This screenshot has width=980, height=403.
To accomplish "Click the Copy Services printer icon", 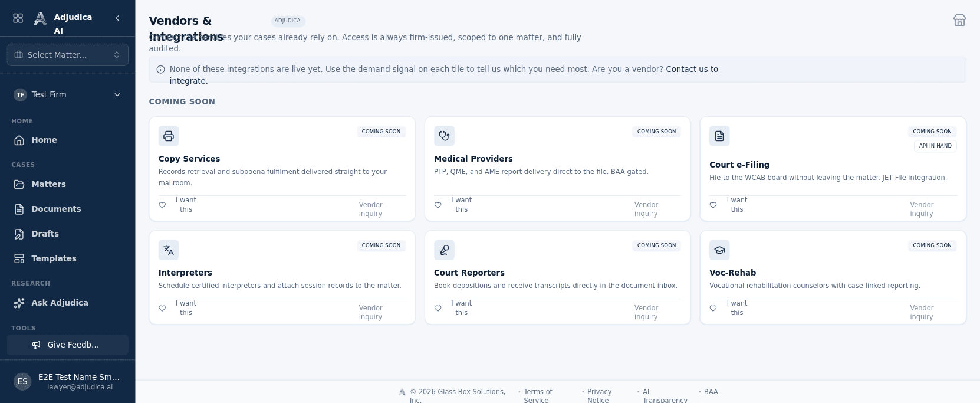I will [169, 136].
